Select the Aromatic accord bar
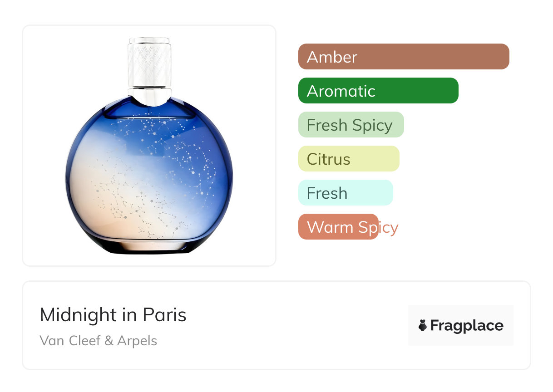Image resolution: width=553 pixels, height=392 pixels. 378,91
